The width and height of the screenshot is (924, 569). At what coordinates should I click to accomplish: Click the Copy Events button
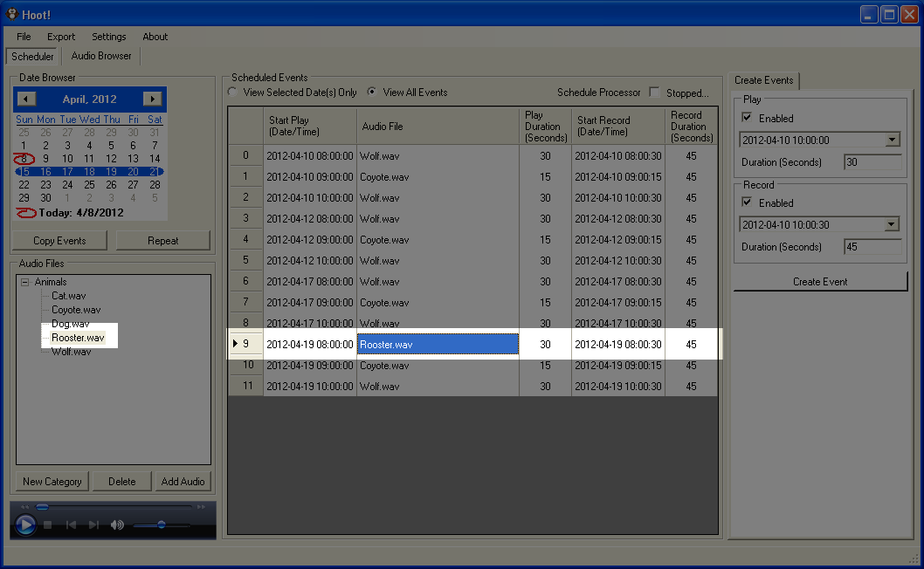pyautogui.click(x=59, y=241)
